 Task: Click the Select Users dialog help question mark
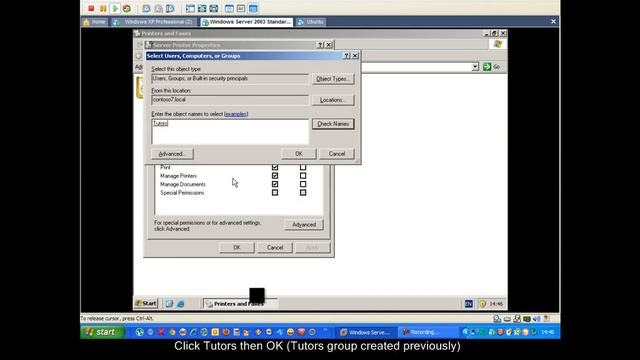[347, 56]
